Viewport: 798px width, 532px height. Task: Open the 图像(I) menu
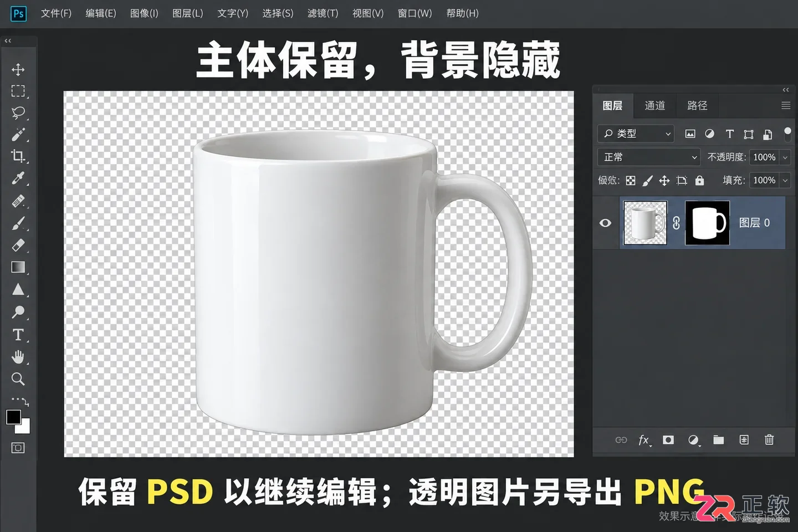pos(144,13)
